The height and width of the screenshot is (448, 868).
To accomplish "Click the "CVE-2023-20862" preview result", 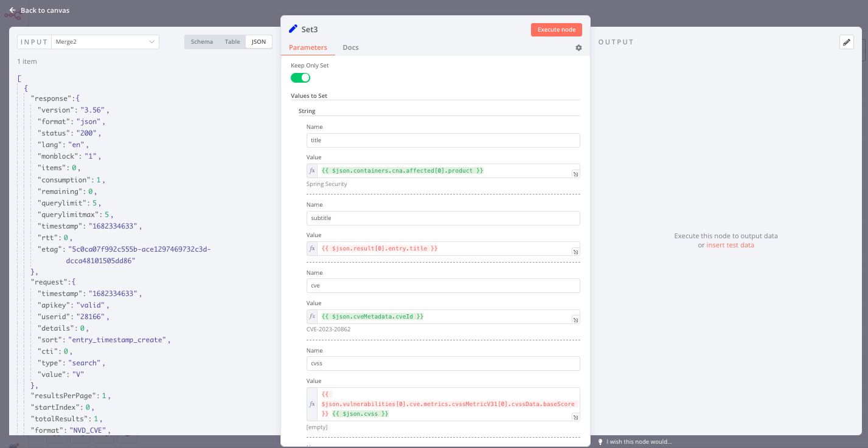I will point(328,329).
